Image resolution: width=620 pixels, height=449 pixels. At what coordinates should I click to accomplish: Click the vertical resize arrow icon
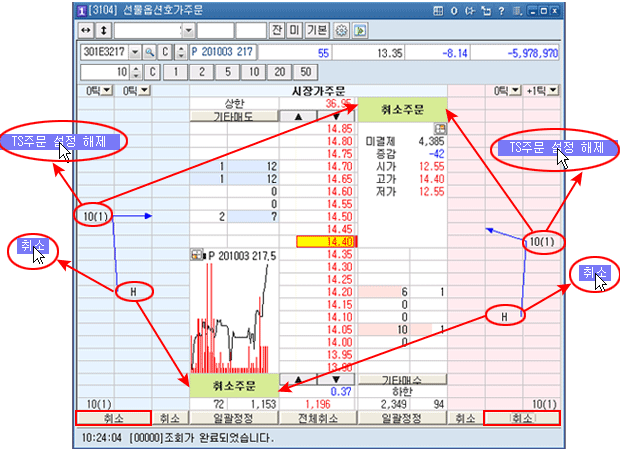tap(104, 30)
